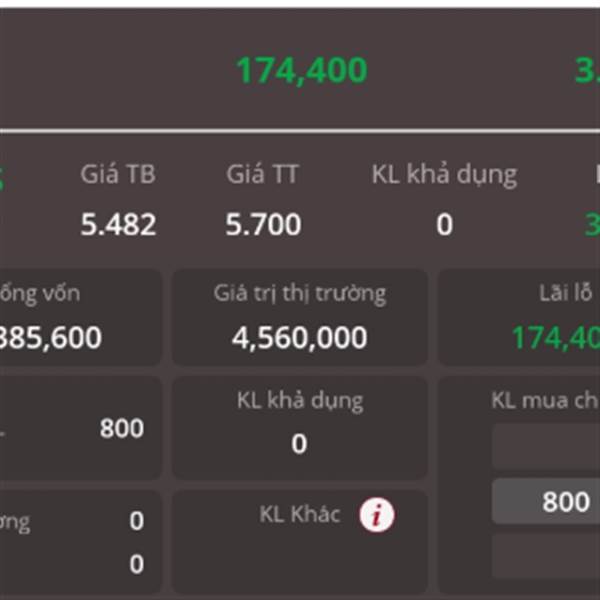Click the 885,600 capital value
This screenshot has width=600, height=600.
pyautogui.click(x=50, y=338)
